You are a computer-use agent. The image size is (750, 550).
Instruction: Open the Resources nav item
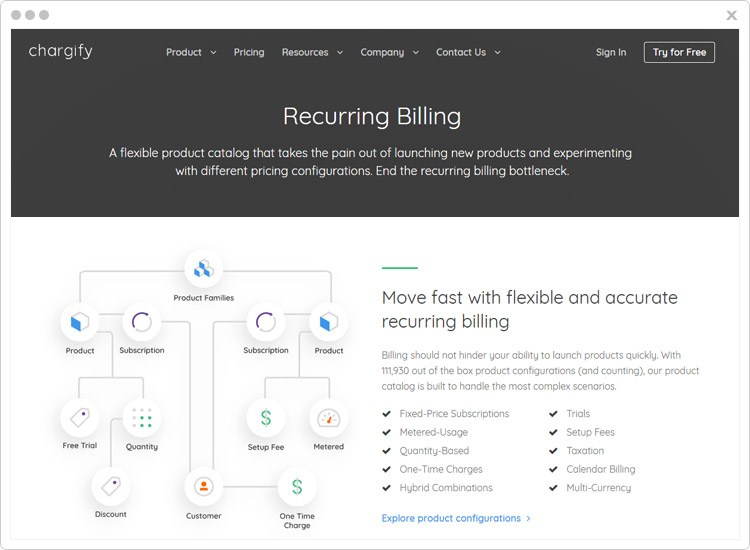[x=305, y=52]
